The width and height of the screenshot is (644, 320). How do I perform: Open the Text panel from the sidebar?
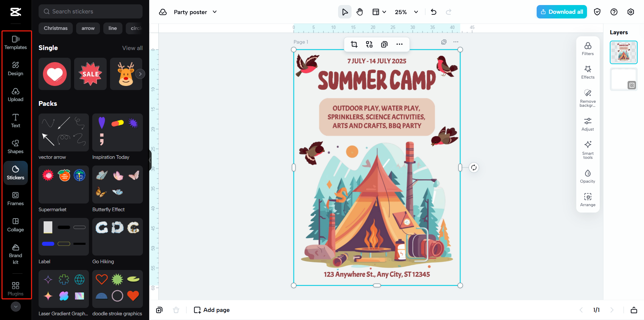click(15, 121)
